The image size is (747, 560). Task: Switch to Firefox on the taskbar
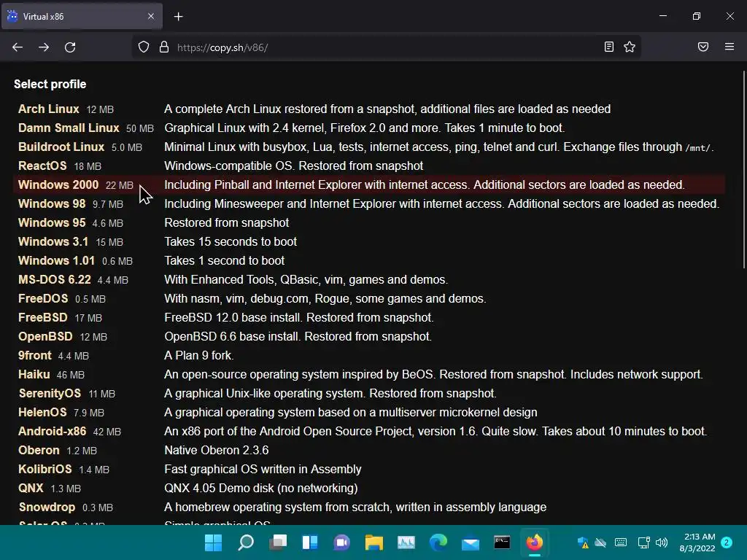(535, 542)
